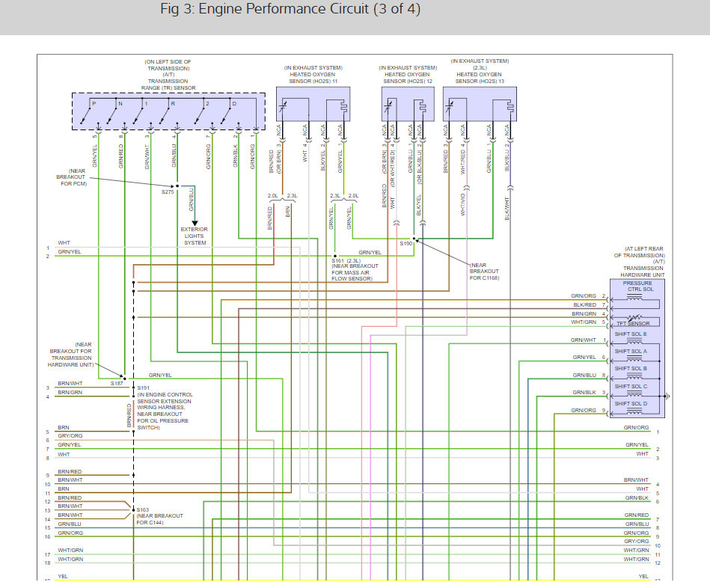Select the Shift Sol A coil symbol
The width and height of the screenshot is (710, 588).
pos(634,359)
